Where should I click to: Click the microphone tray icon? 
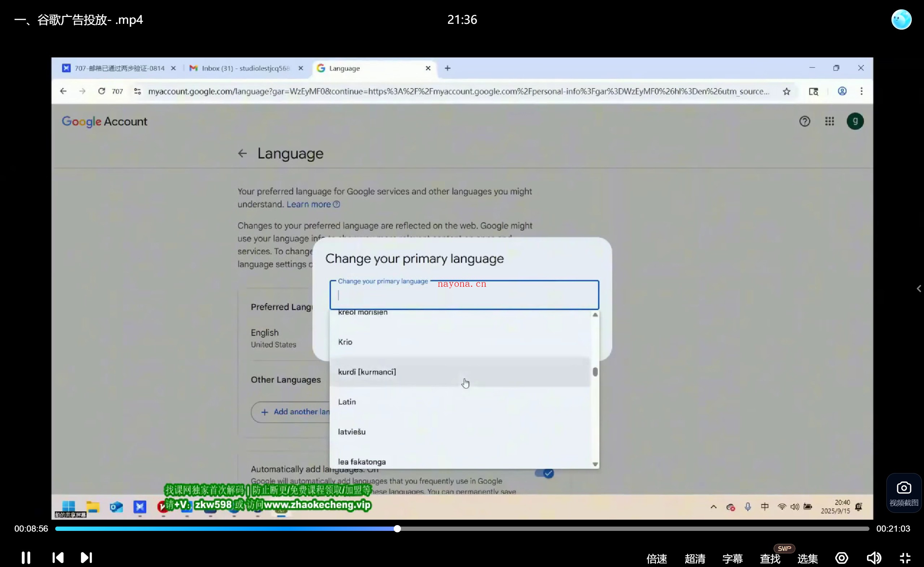click(748, 507)
